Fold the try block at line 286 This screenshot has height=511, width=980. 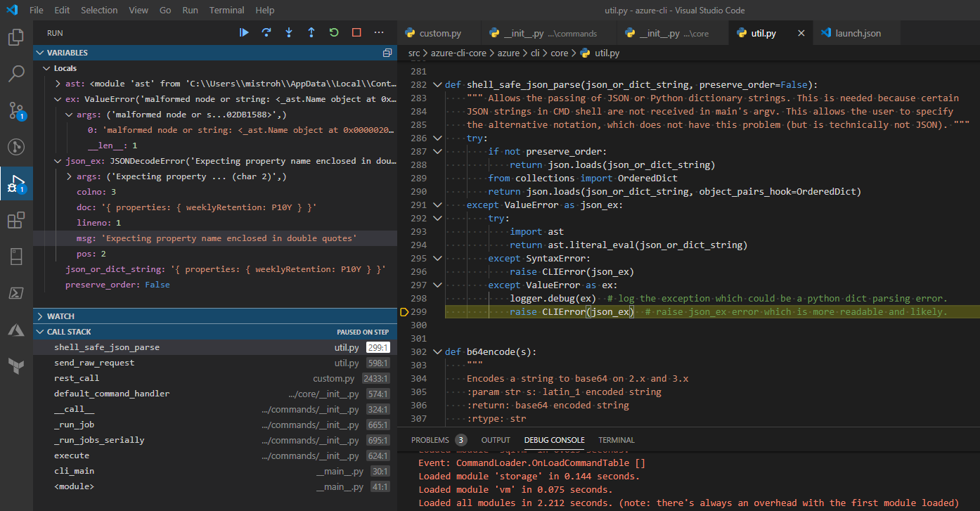pos(437,138)
